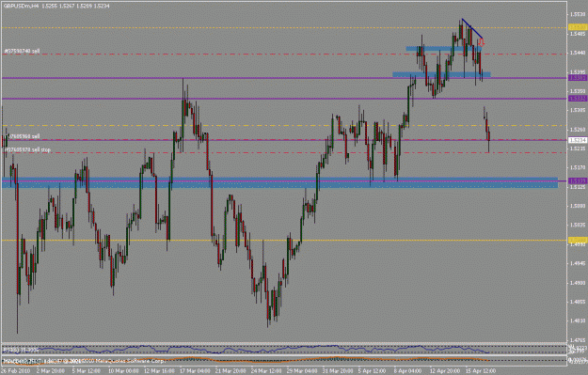Click the 12 Mar 16:00 time label

point(159,371)
